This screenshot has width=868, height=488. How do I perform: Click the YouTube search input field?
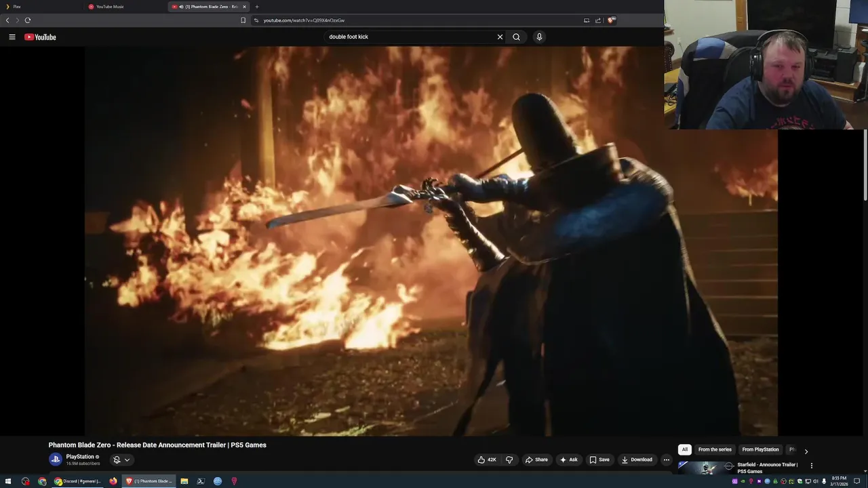click(x=410, y=37)
